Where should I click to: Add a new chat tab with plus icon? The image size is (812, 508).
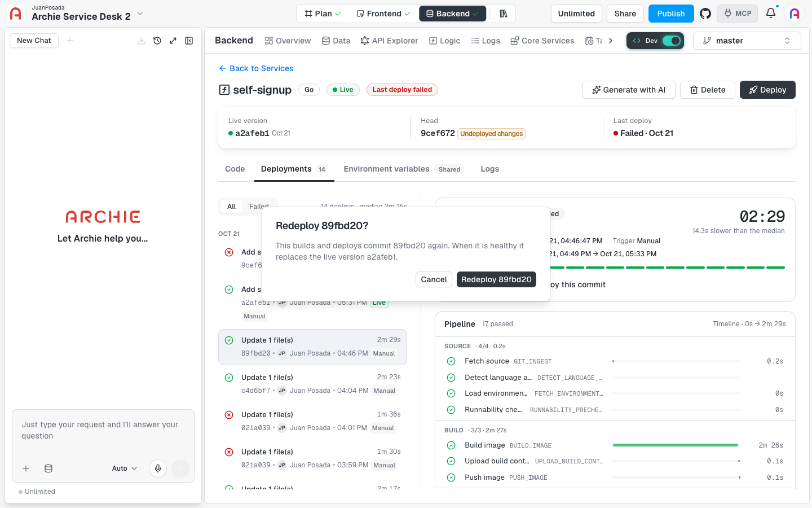pyautogui.click(x=70, y=41)
